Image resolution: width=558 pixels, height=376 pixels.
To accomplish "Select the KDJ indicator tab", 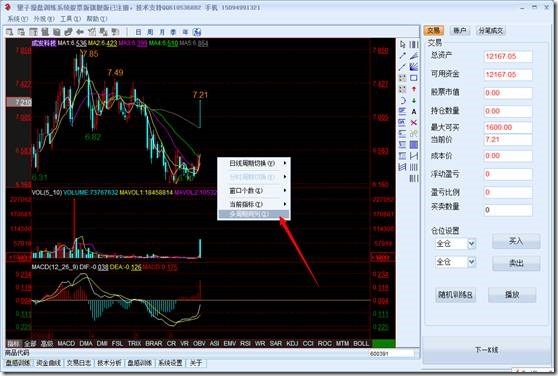I will coord(292,344).
